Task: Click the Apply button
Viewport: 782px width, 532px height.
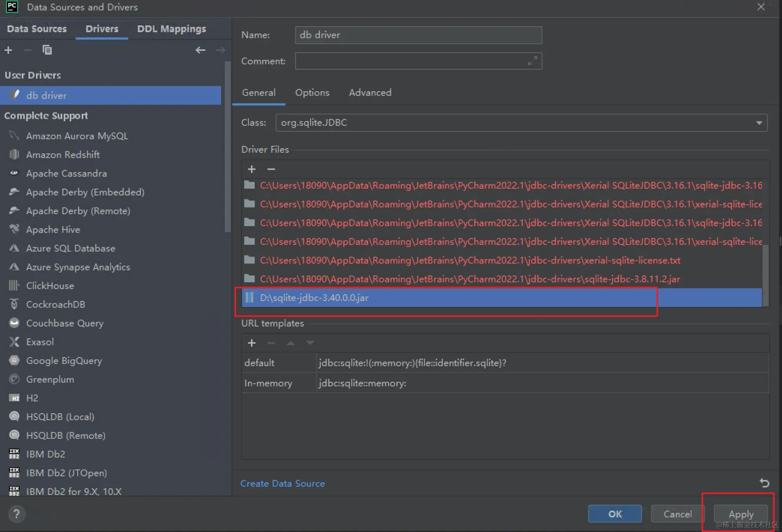Action: point(741,514)
